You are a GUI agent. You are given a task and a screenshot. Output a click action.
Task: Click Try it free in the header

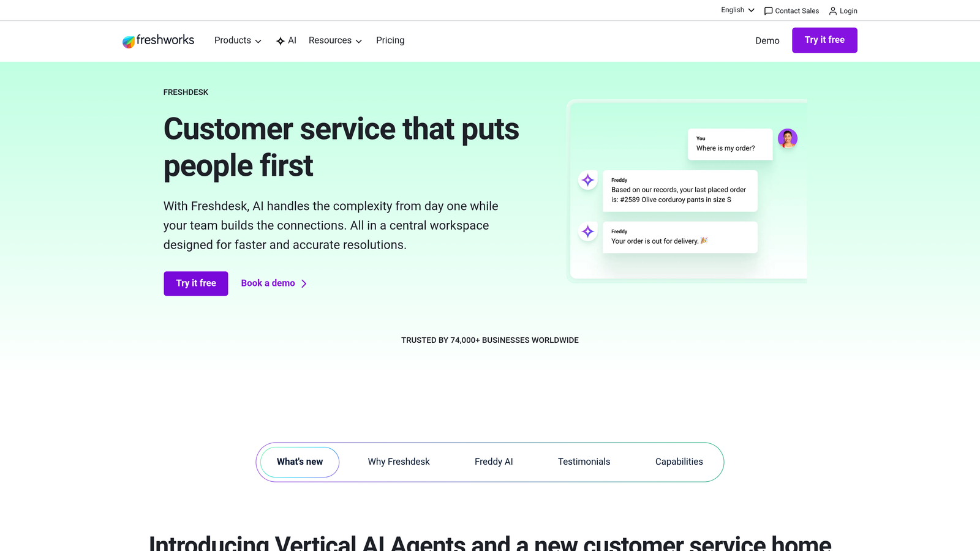(x=824, y=40)
